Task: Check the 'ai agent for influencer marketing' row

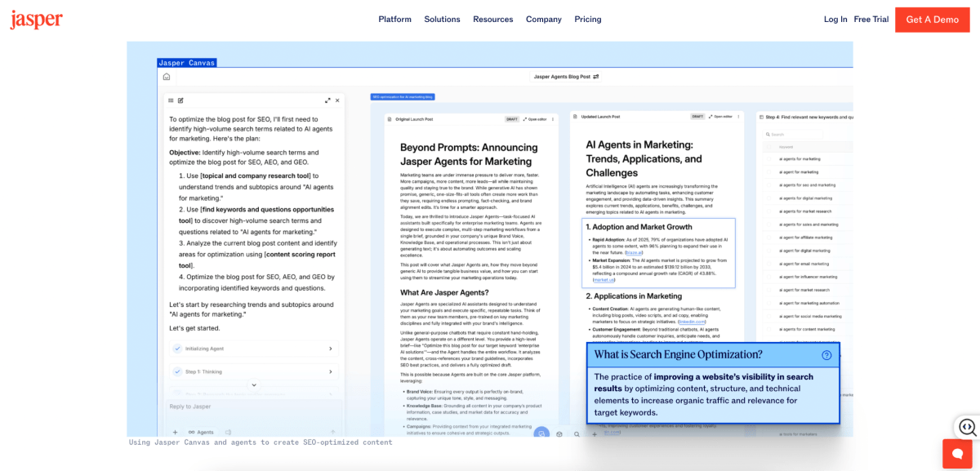Action: pyautogui.click(x=768, y=277)
